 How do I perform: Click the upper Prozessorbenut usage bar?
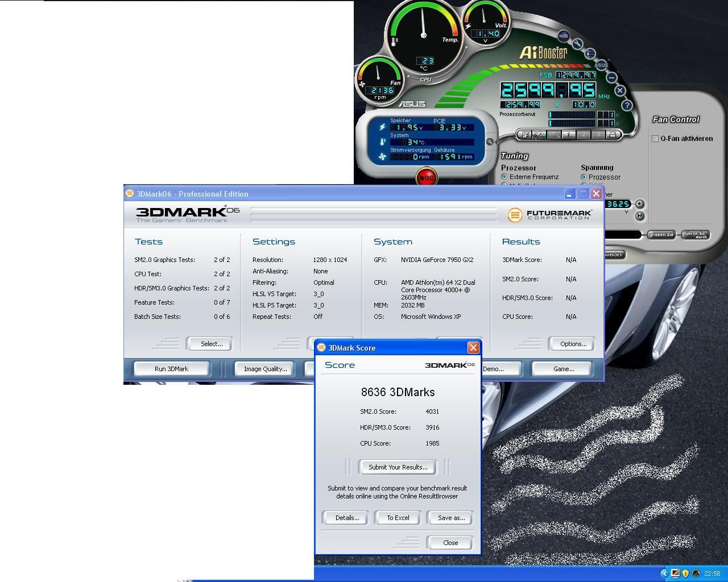pyautogui.click(x=572, y=115)
